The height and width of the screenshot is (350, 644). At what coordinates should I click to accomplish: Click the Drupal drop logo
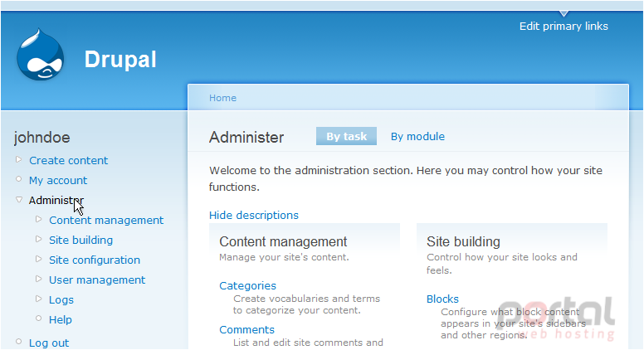(40, 55)
